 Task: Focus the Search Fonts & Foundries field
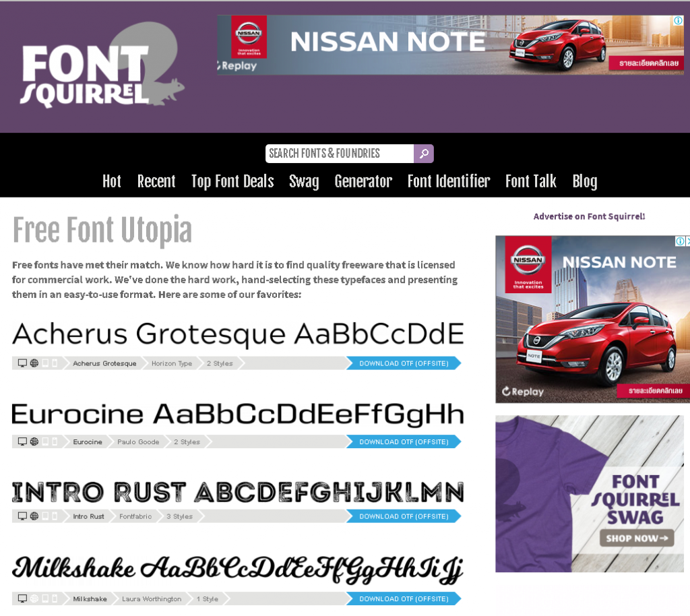click(x=340, y=154)
